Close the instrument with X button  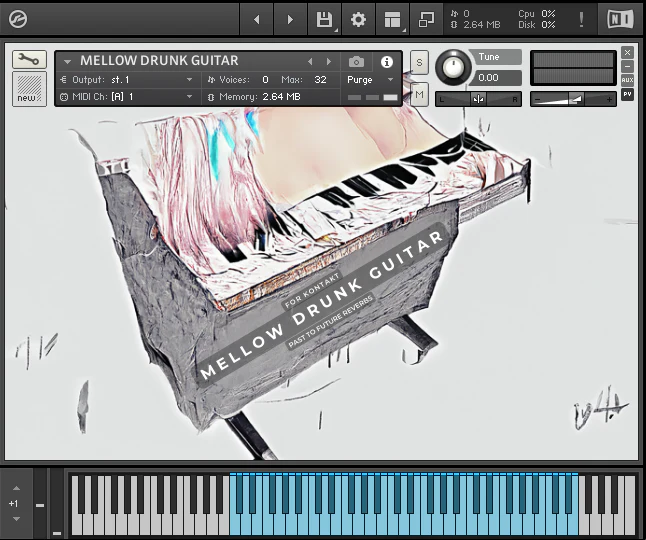click(627, 52)
